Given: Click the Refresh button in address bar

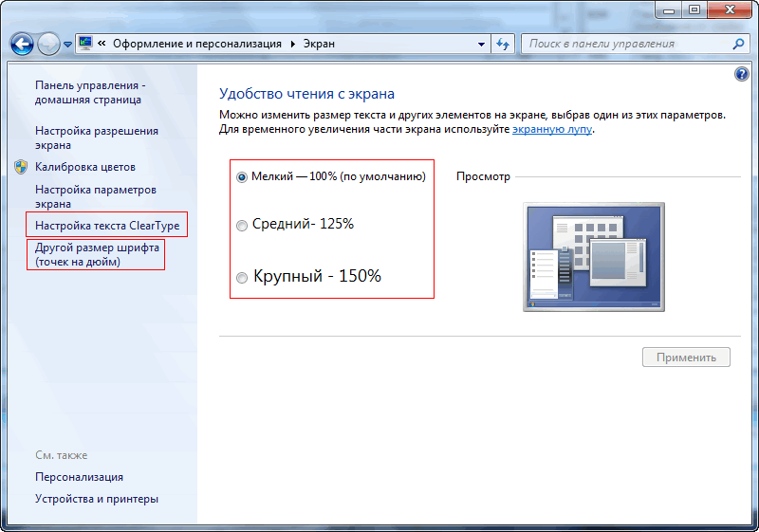Looking at the screenshot, I should tap(503, 44).
